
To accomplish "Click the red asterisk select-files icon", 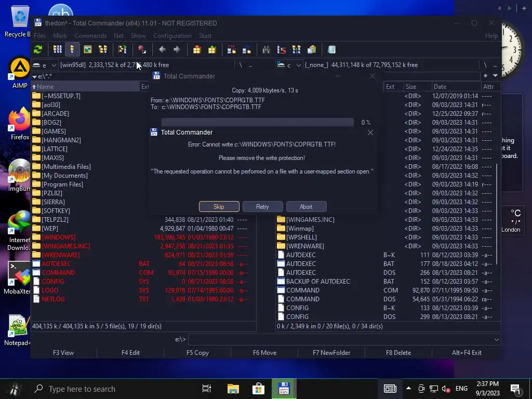I will [142, 49].
